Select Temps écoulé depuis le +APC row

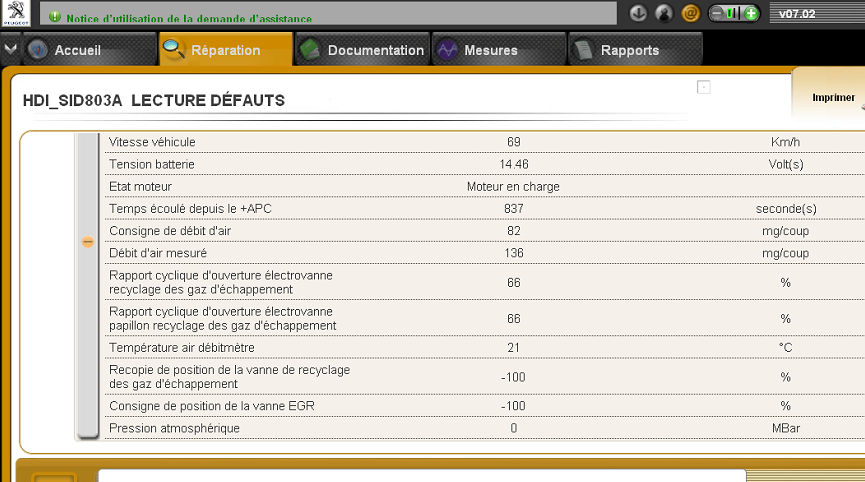(x=190, y=208)
